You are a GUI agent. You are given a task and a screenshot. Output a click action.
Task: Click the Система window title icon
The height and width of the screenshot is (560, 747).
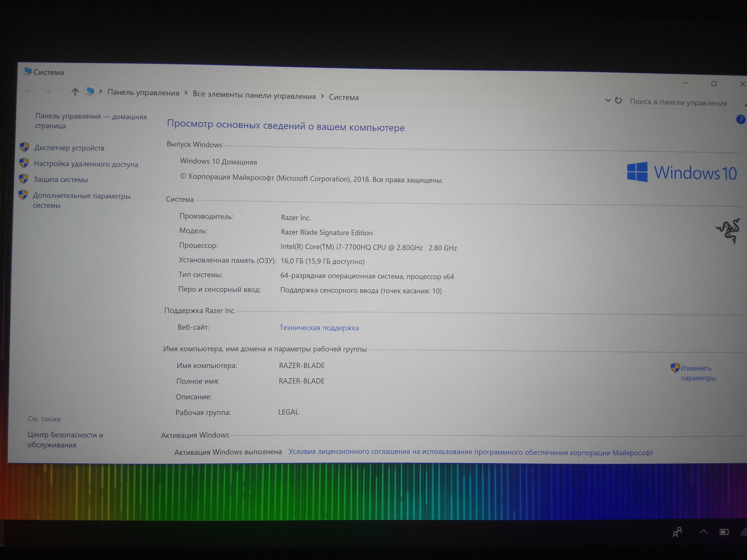28,71
